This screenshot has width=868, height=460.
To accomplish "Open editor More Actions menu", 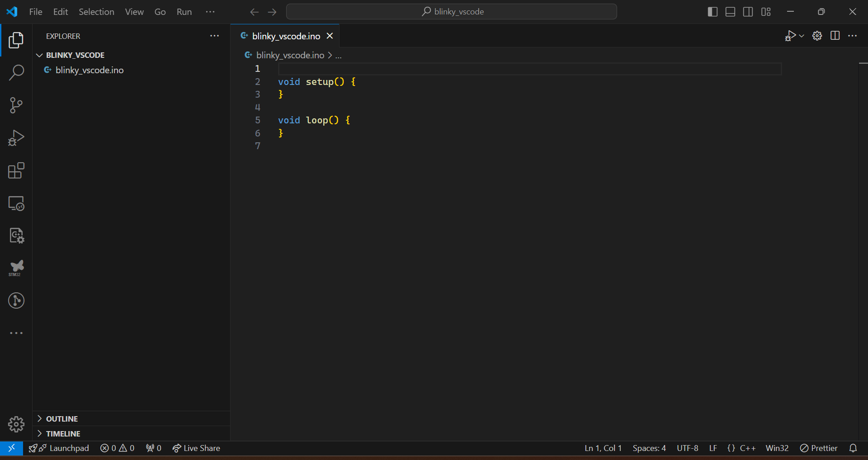I will point(852,36).
